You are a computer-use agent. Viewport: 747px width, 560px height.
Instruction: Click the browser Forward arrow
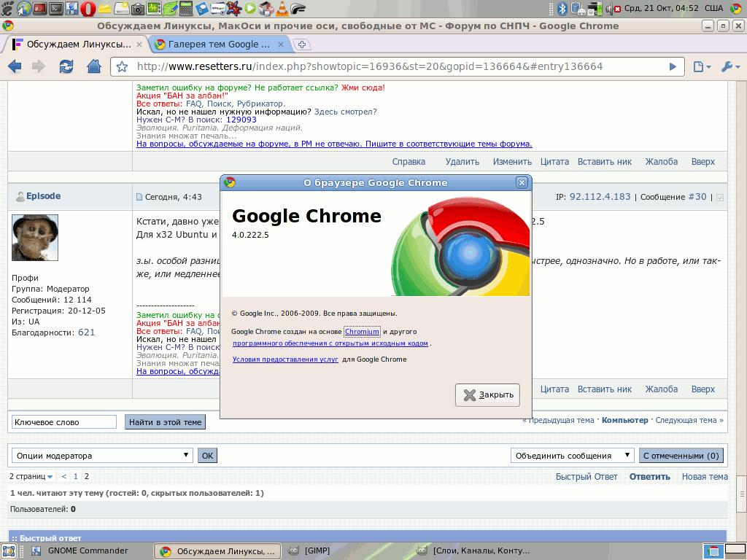coord(39,66)
